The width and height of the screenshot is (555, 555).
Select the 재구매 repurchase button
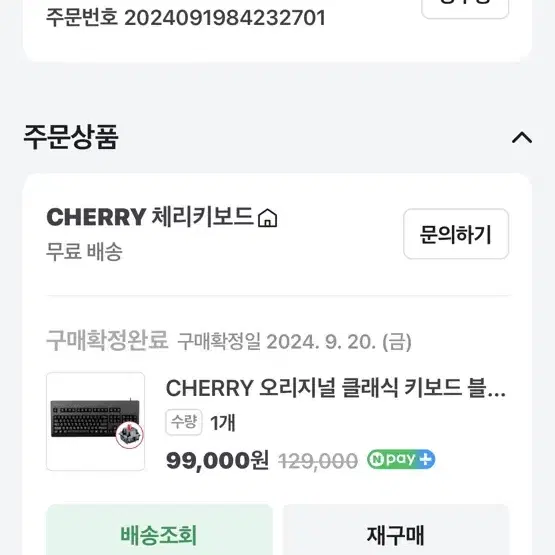396,530
